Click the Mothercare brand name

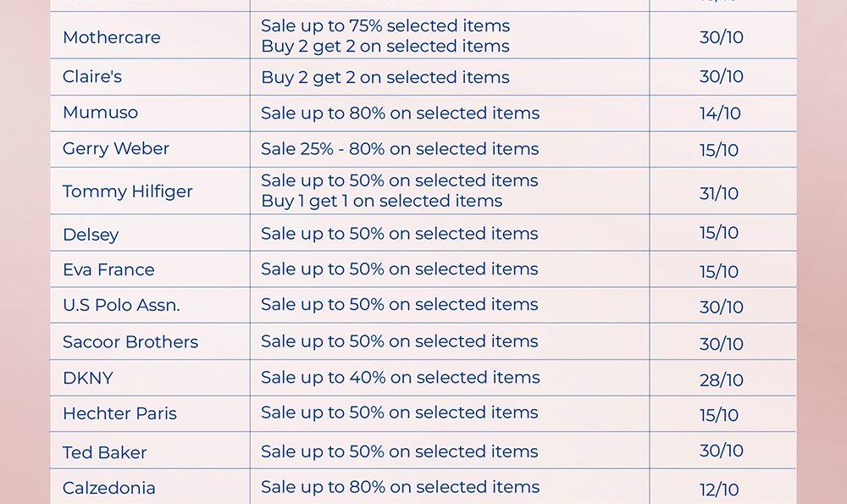(111, 37)
